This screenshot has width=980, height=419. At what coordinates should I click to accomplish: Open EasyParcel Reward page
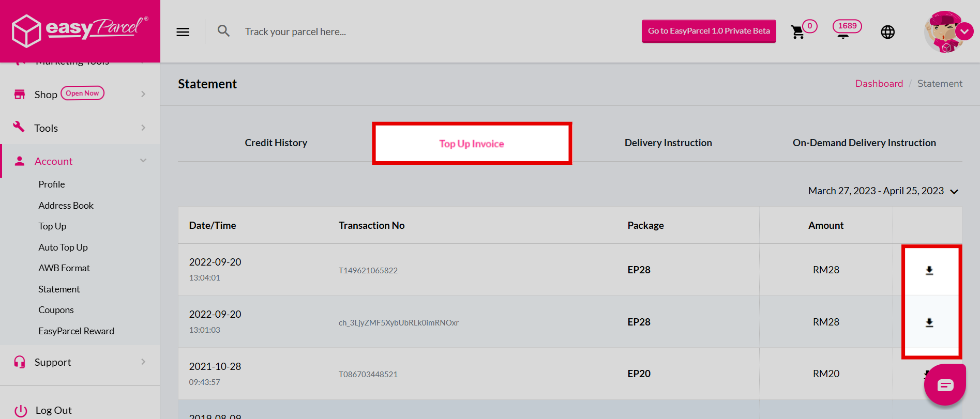[76, 331]
